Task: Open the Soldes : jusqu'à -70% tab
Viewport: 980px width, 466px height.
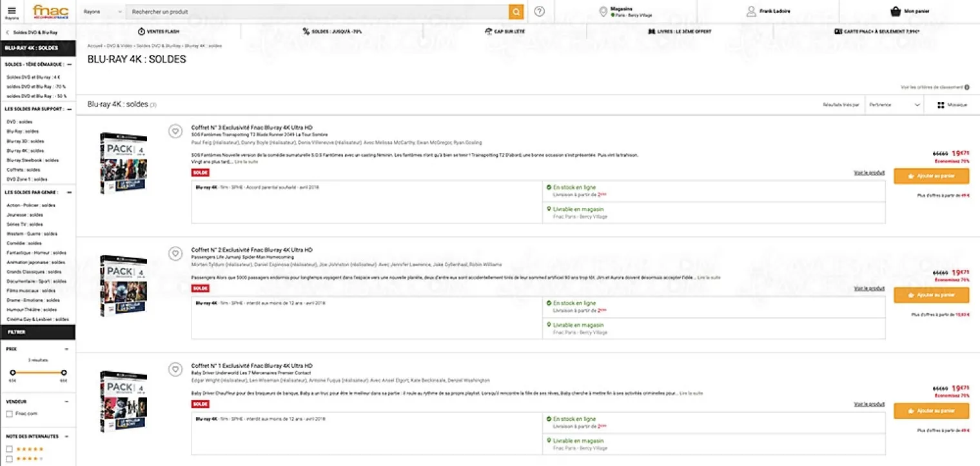Action: [x=332, y=31]
